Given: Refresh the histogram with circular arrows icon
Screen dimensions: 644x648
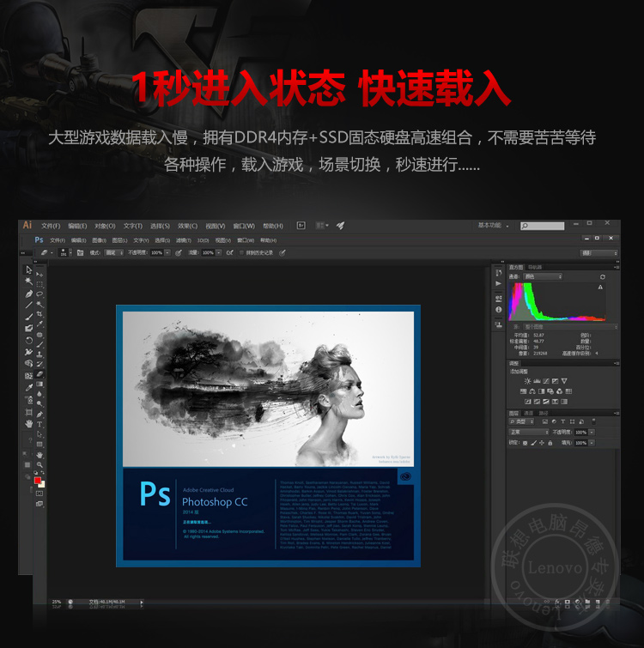Looking at the screenshot, I should (602, 277).
